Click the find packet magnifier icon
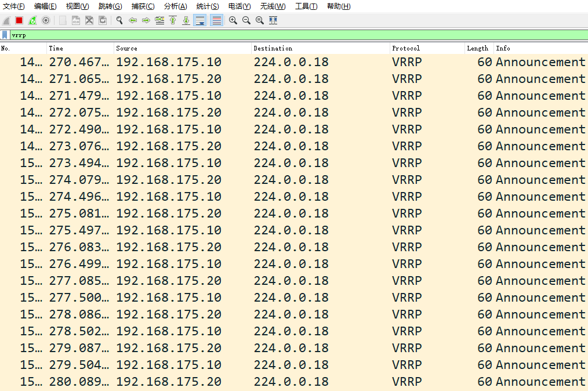Screen dimensions: 588x391 [x=119, y=20]
